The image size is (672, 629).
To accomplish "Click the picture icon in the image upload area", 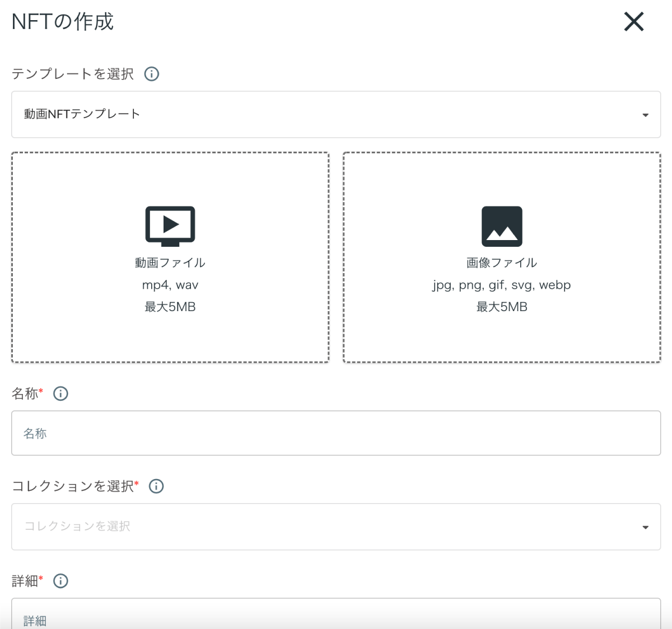I will click(x=502, y=226).
